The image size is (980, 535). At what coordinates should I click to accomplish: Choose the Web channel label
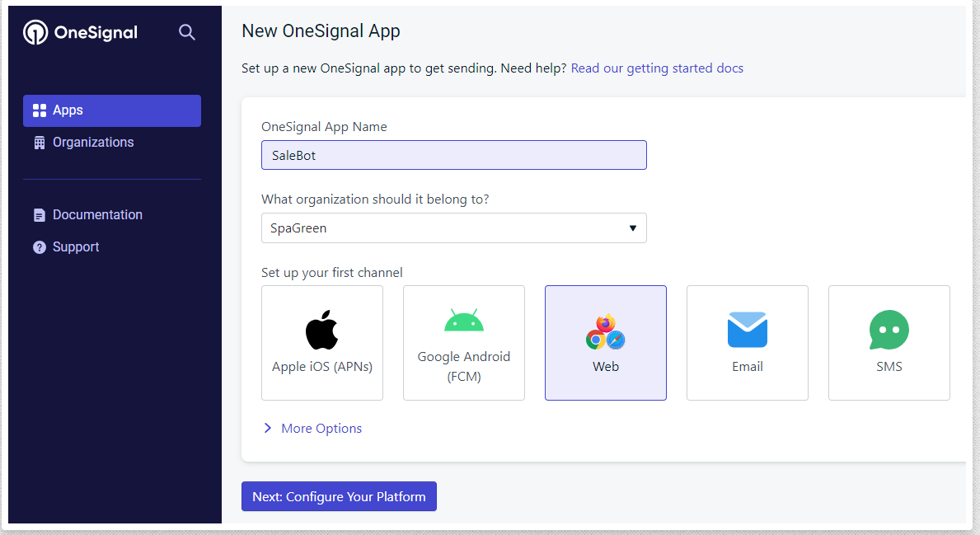tap(606, 367)
